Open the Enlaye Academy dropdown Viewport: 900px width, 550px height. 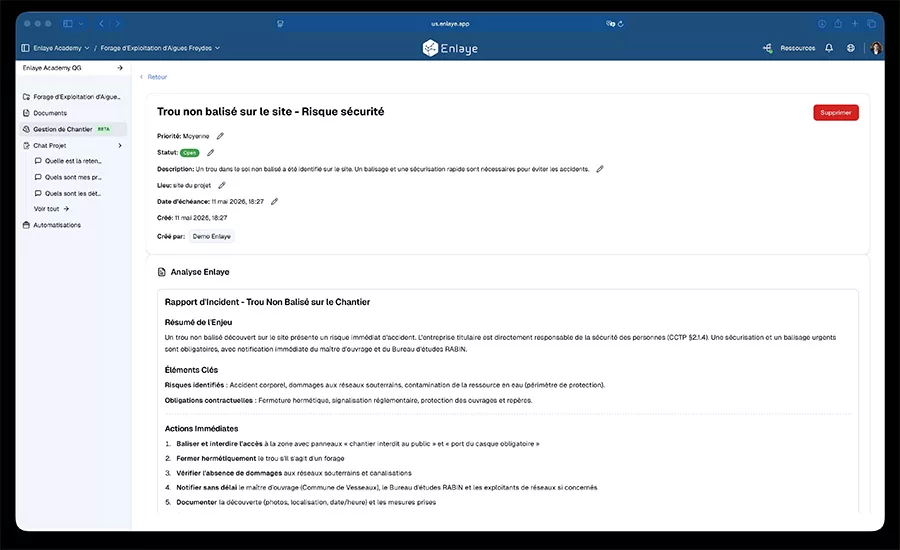tap(61, 48)
